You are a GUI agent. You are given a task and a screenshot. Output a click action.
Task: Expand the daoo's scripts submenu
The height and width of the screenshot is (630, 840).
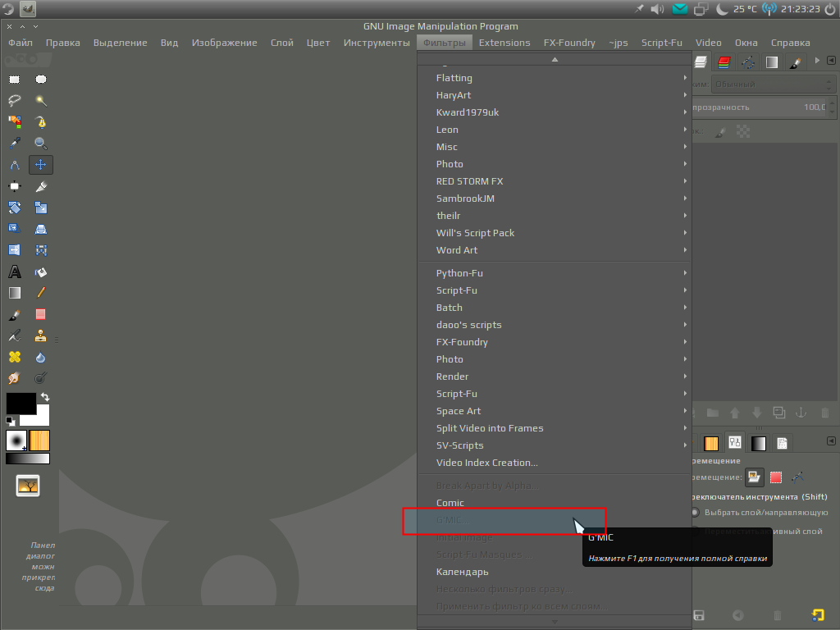click(x=555, y=325)
